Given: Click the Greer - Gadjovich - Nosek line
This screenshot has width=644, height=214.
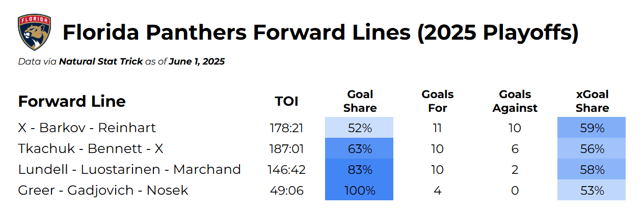Looking at the screenshot, I should click(103, 190).
